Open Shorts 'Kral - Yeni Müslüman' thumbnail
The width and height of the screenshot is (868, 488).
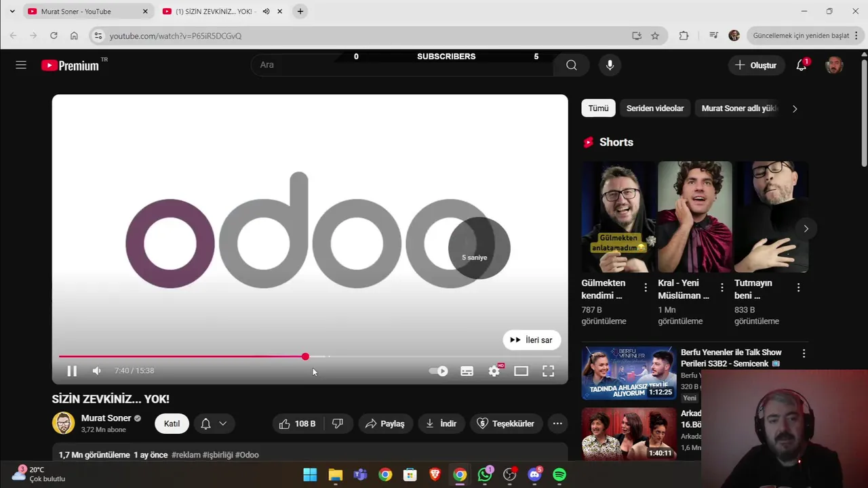(694, 217)
